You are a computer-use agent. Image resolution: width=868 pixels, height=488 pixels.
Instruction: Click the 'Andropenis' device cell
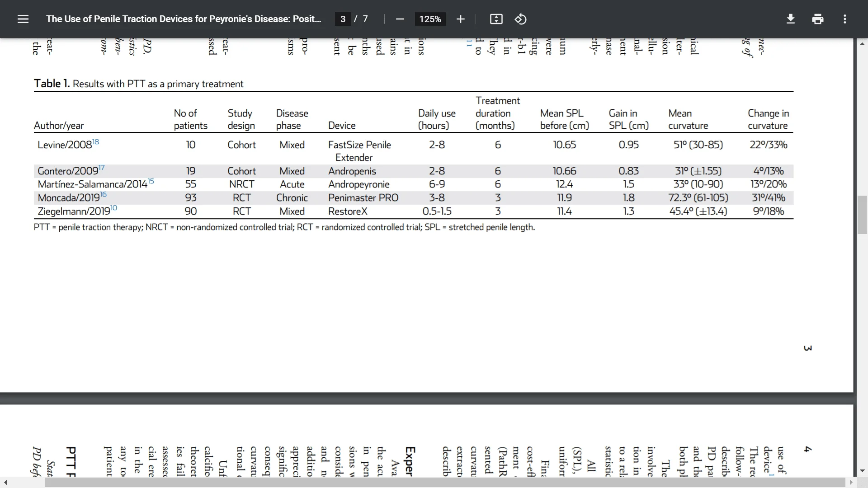tap(352, 171)
